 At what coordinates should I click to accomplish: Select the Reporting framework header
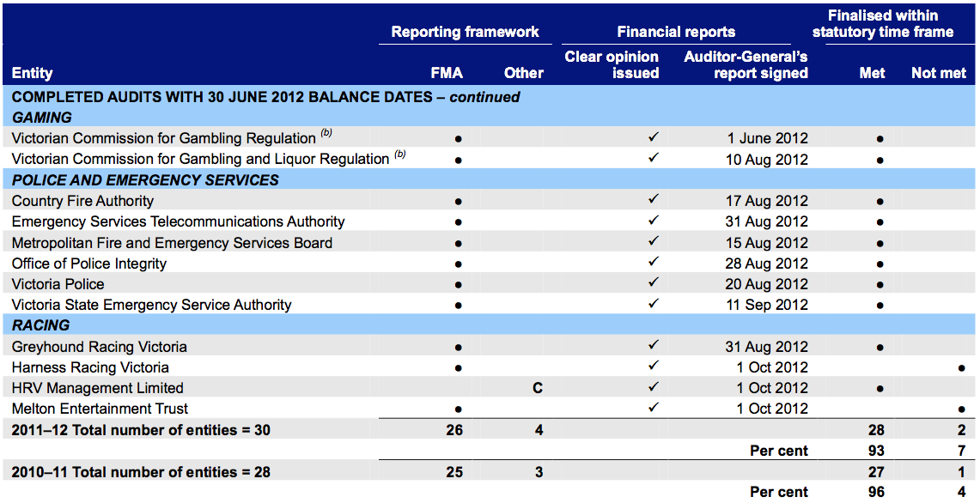click(x=465, y=32)
